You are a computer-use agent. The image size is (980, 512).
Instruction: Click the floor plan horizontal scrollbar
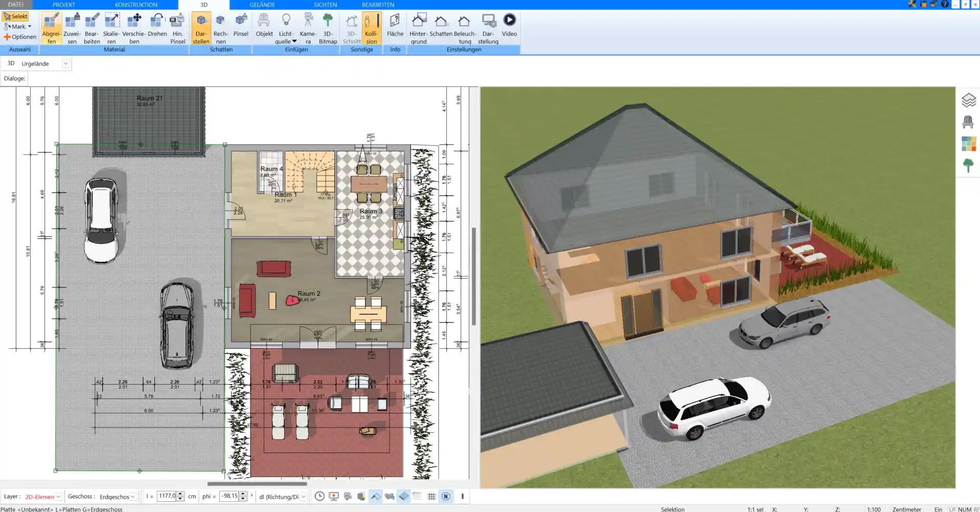257,483
